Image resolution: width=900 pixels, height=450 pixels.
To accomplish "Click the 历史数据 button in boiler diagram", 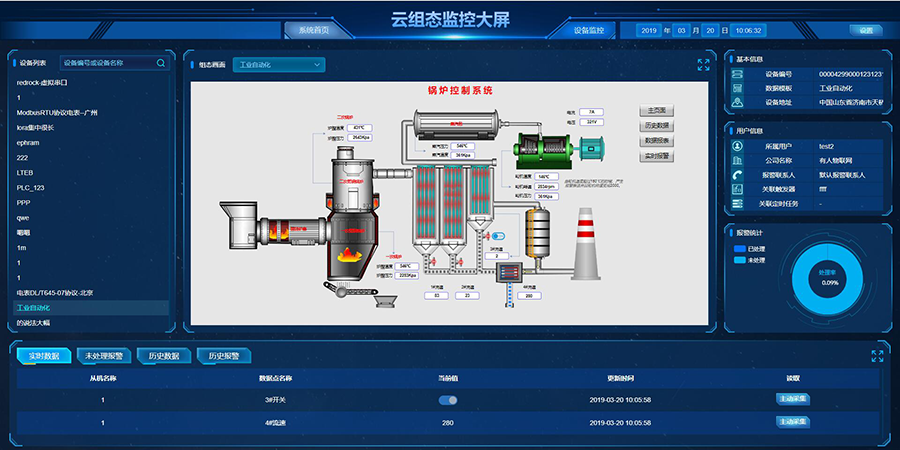I will coord(657,125).
